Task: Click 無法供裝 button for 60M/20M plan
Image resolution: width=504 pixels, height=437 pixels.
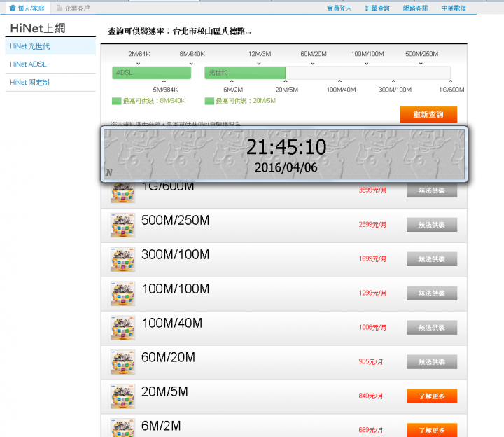Action: (x=432, y=362)
